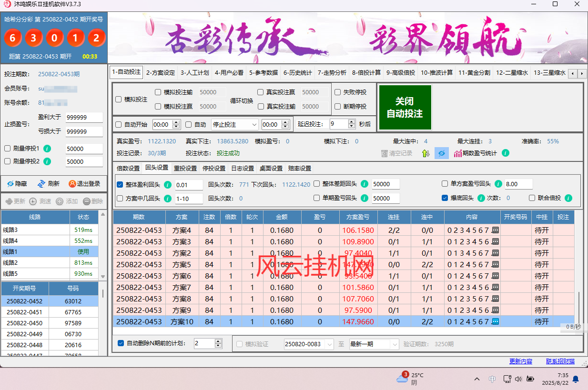Click info icon next to 刷量停投1

click(47, 149)
